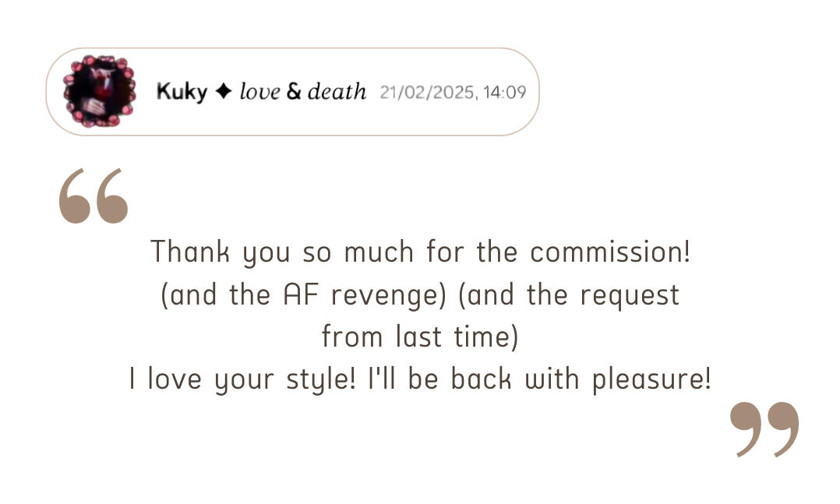Click the italic word "love" in header
840x504 pixels.
[259, 92]
